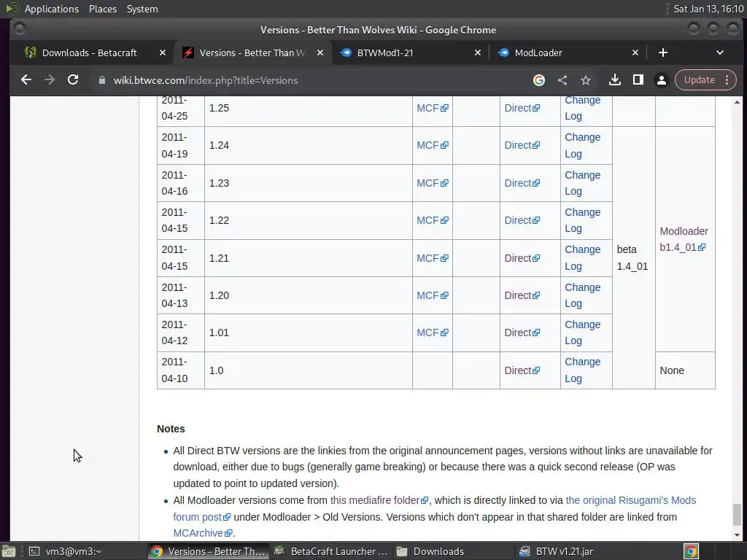This screenshot has height=560, width=747.
Task: Open the Applications menu
Action: tap(52, 9)
